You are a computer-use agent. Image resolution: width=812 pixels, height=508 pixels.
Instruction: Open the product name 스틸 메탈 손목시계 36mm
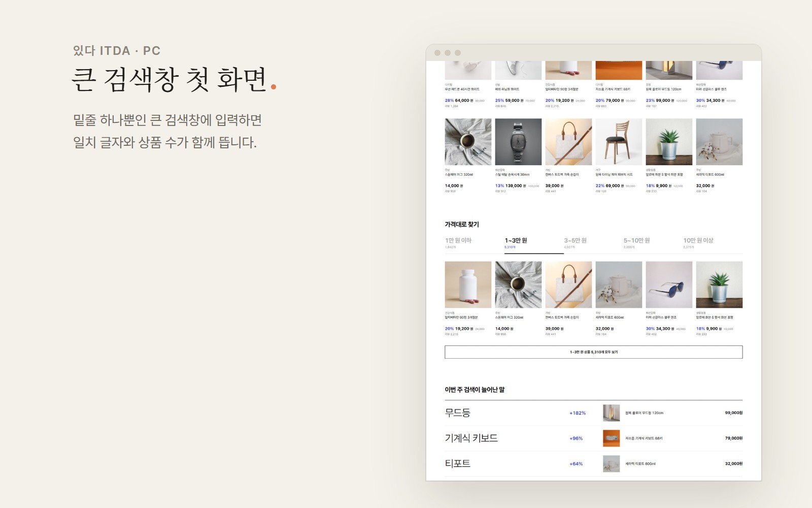(x=512, y=175)
